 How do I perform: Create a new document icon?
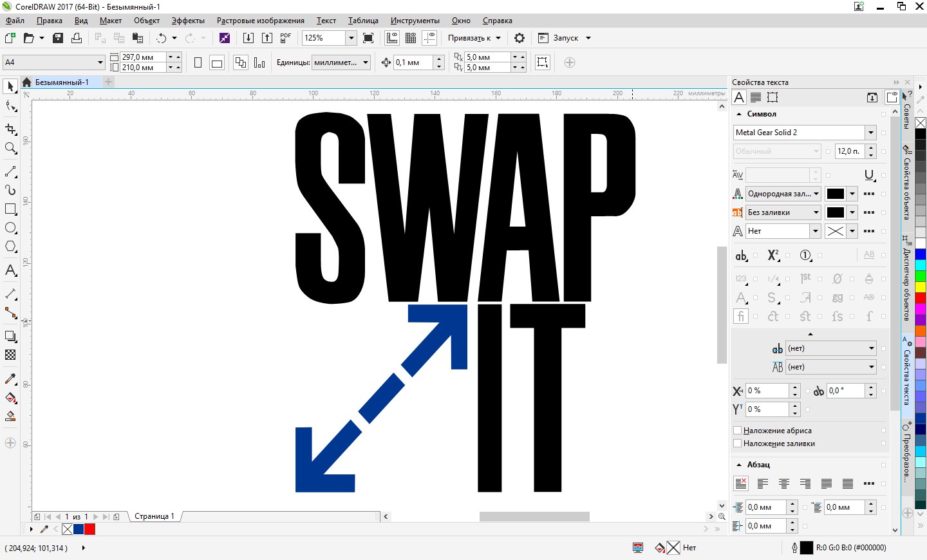click(x=10, y=38)
